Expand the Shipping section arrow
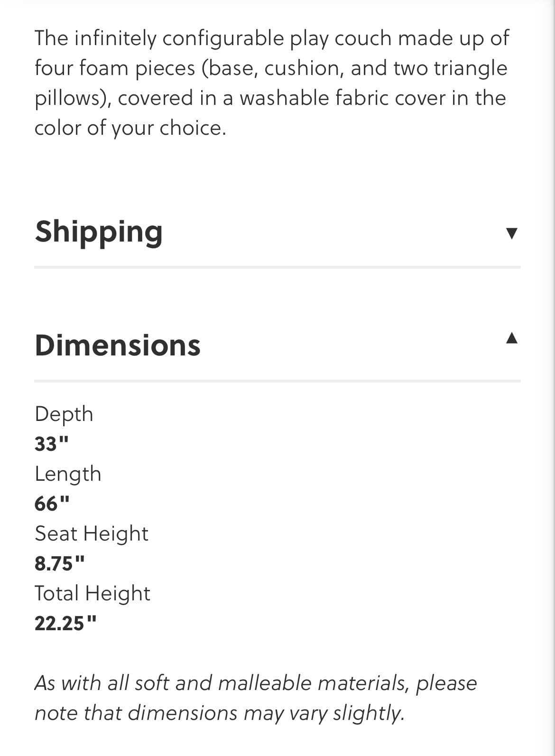Screen dimensions: 555x756 (511, 233)
